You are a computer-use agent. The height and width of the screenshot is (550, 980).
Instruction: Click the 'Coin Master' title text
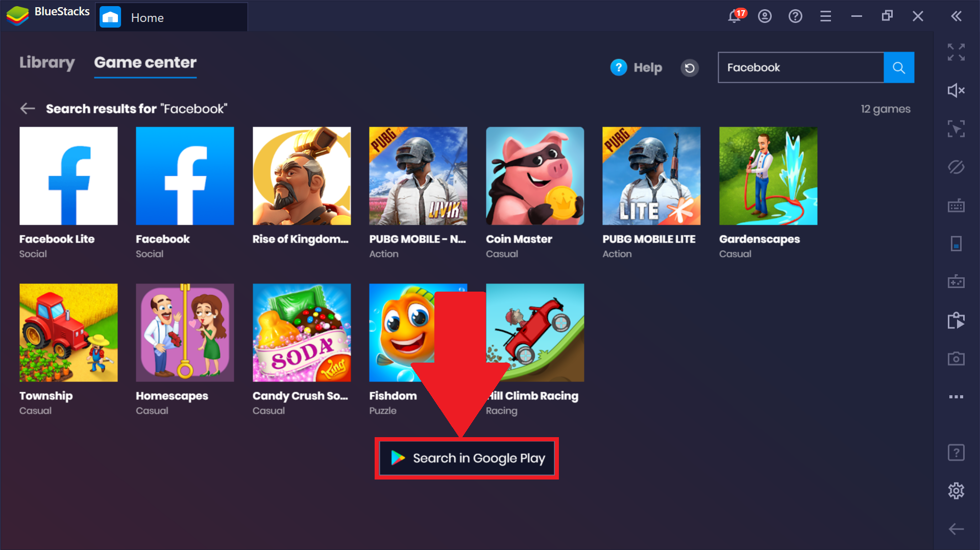(519, 239)
